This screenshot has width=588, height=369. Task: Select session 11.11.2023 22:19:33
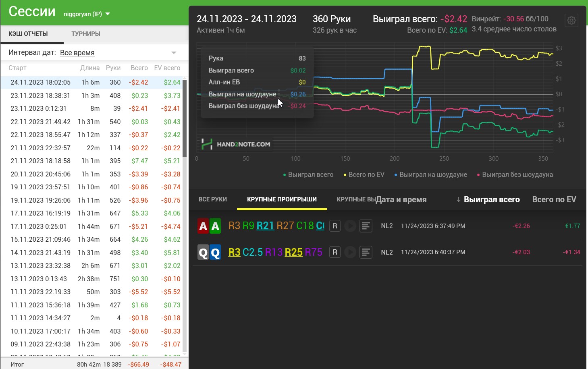click(x=92, y=292)
